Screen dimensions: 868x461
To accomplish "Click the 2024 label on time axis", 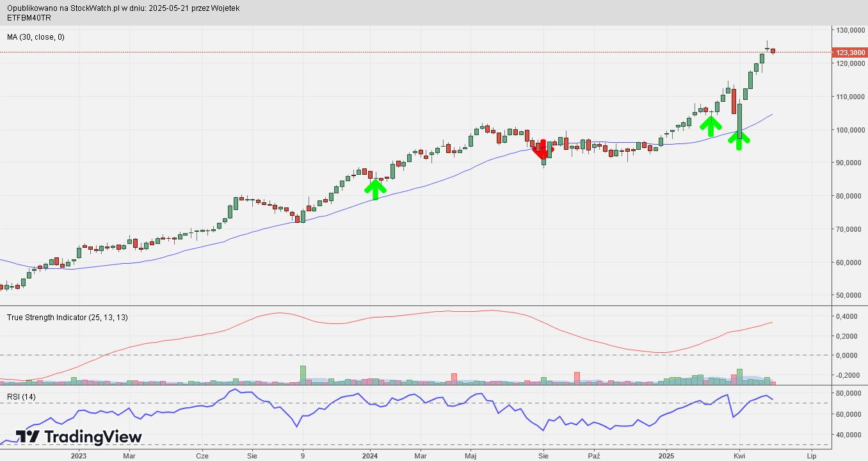I will 370,456.
